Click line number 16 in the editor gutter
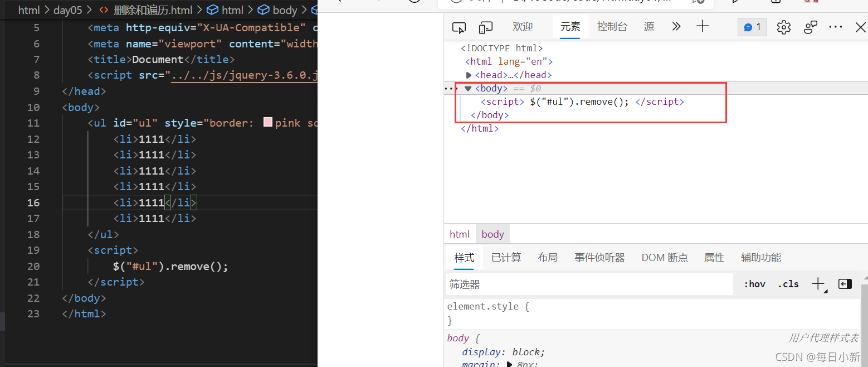This screenshot has height=367, width=868. (33, 202)
